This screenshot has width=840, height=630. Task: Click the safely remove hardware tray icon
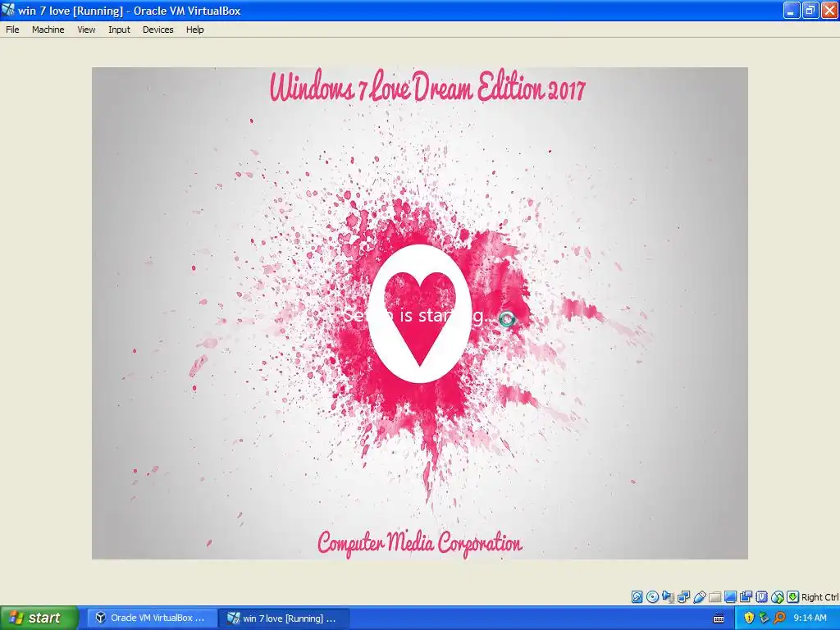point(764,618)
